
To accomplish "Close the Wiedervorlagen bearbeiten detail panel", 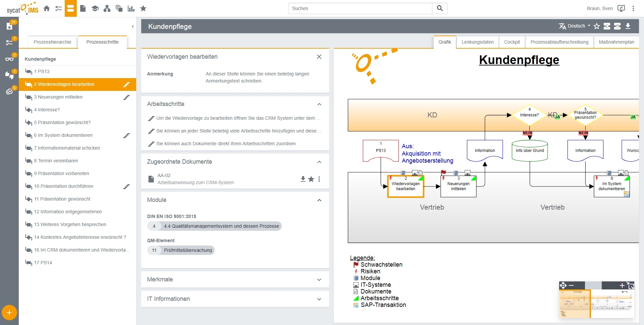I will (319, 57).
